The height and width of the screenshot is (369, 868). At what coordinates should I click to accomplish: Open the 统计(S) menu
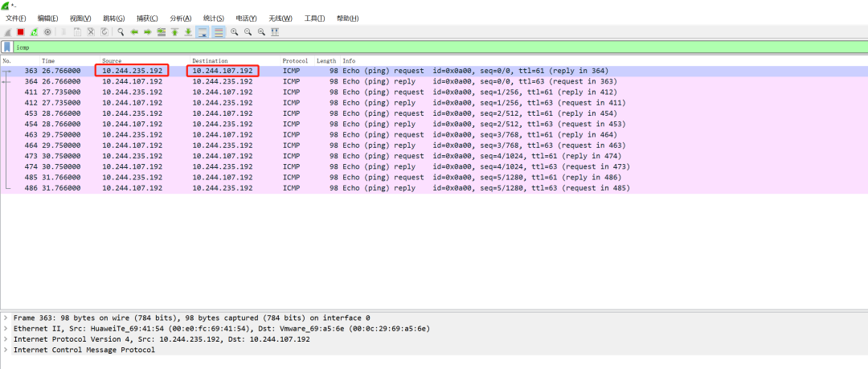pos(214,18)
